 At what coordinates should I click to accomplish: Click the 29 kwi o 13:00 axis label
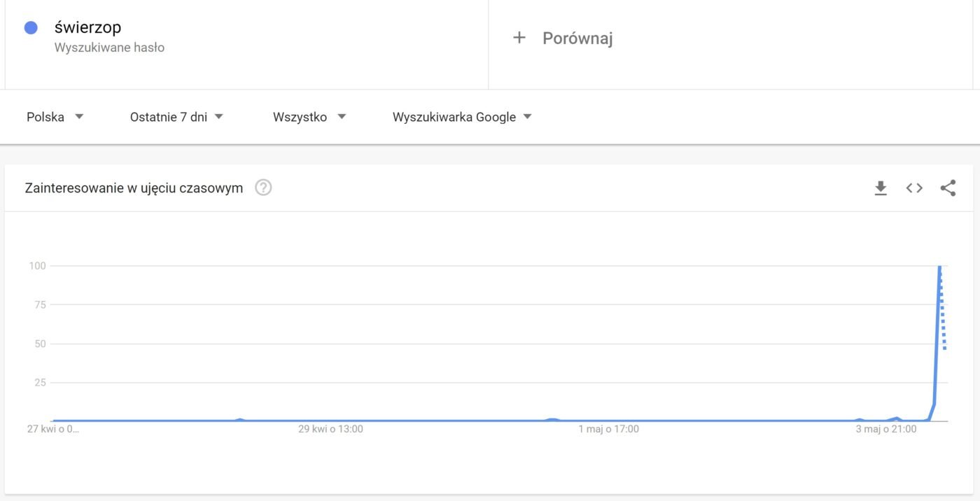(330, 429)
